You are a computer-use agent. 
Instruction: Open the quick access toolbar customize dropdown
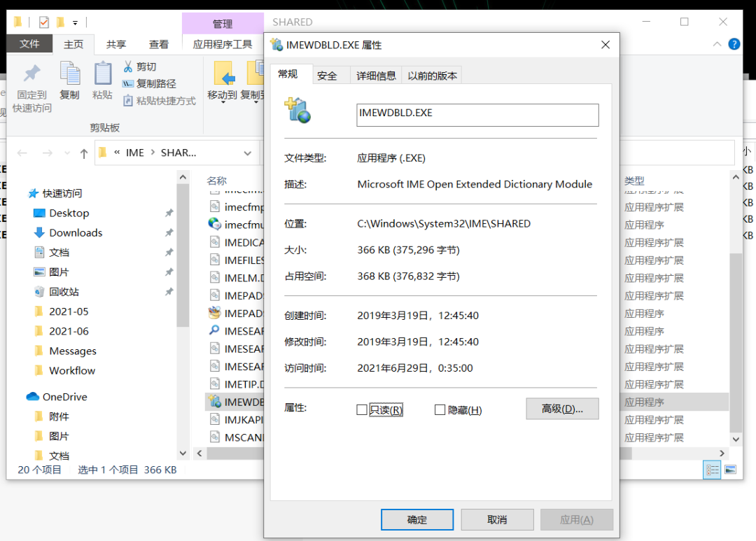click(75, 22)
